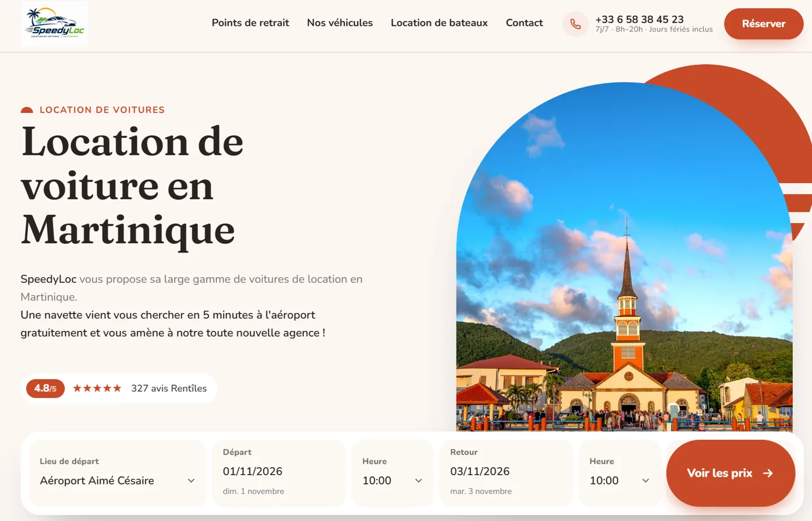Open the Lieu de départ dropdown

pyautogui.click(x=118, y=473)
